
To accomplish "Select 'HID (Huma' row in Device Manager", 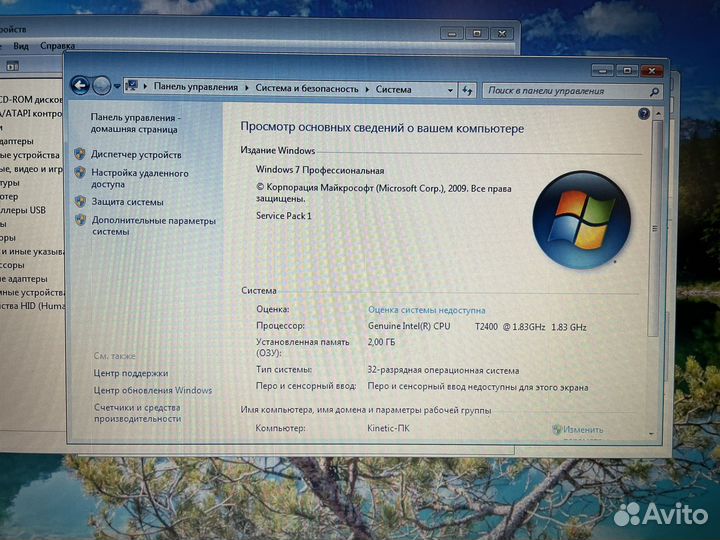I will click(32, 306).
